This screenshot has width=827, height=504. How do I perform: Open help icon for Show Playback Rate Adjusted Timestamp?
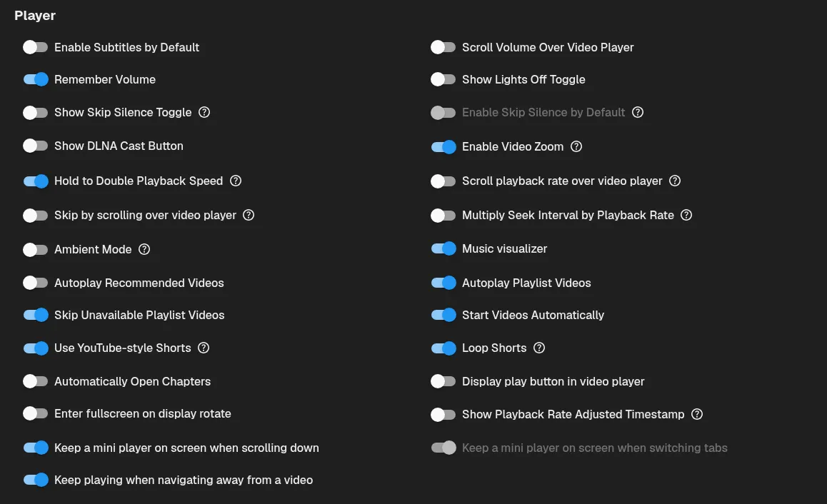point(697,414)
